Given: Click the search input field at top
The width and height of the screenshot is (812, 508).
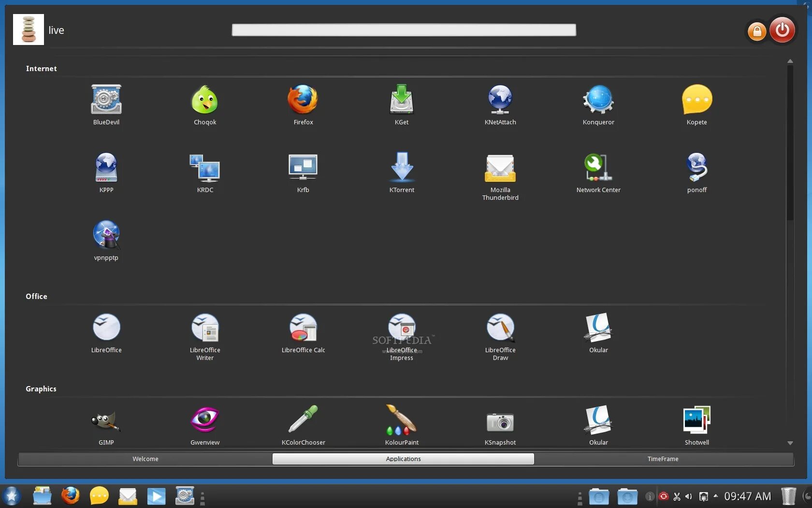Looking at the screenshot, I should tap(404, 30).
